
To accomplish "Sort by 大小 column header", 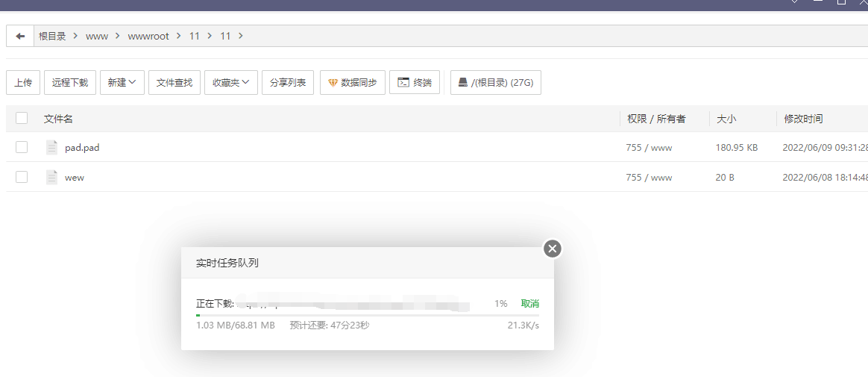I will 726,119.
